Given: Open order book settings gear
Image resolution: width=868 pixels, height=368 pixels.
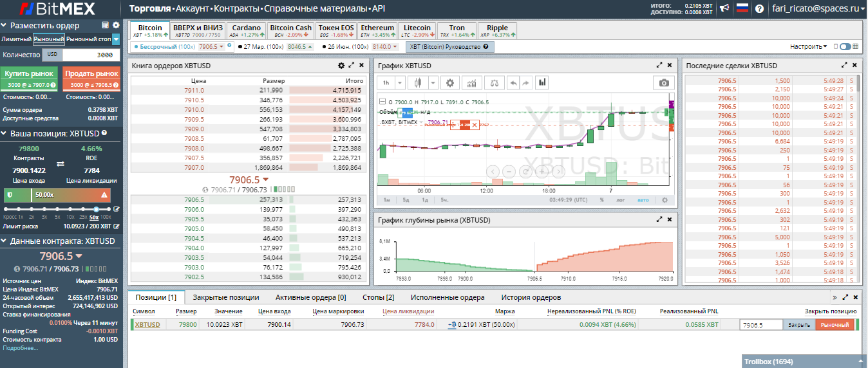Looking at the screenshot, I should pos(341,66).
